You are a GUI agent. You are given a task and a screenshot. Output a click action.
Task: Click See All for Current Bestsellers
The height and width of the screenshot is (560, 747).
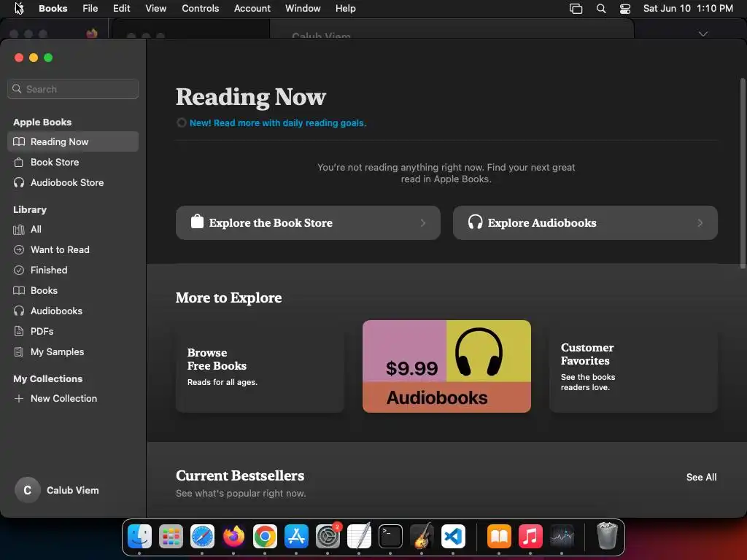point(701,477)
